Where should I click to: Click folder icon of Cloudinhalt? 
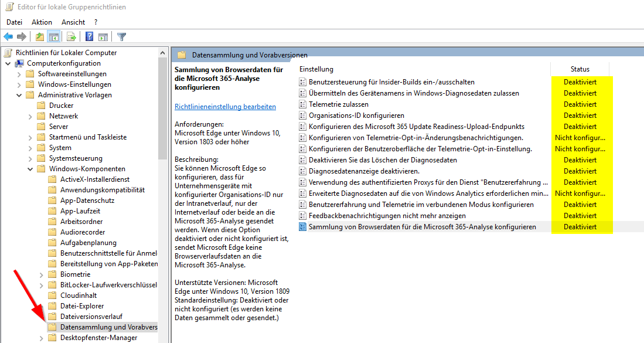point(52,296)
